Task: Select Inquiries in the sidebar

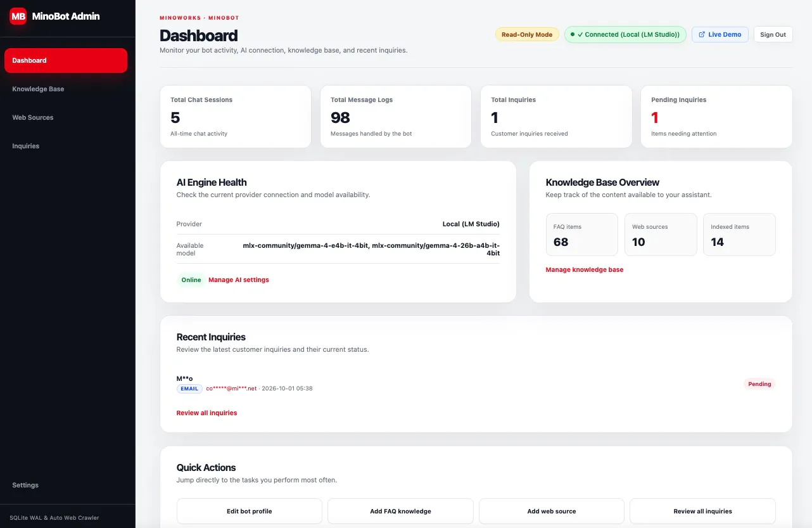Action: (x=26, y=146)
